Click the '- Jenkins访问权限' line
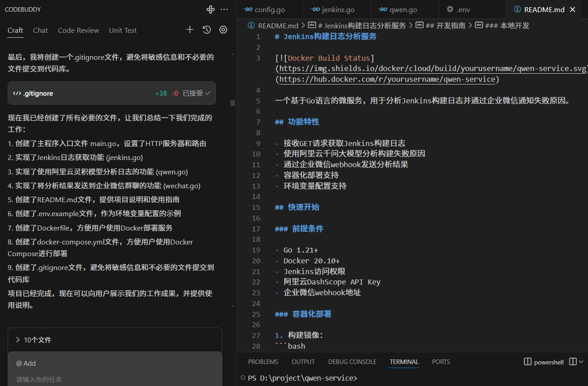This screenshot has height=386, width=588. (310, 271)
